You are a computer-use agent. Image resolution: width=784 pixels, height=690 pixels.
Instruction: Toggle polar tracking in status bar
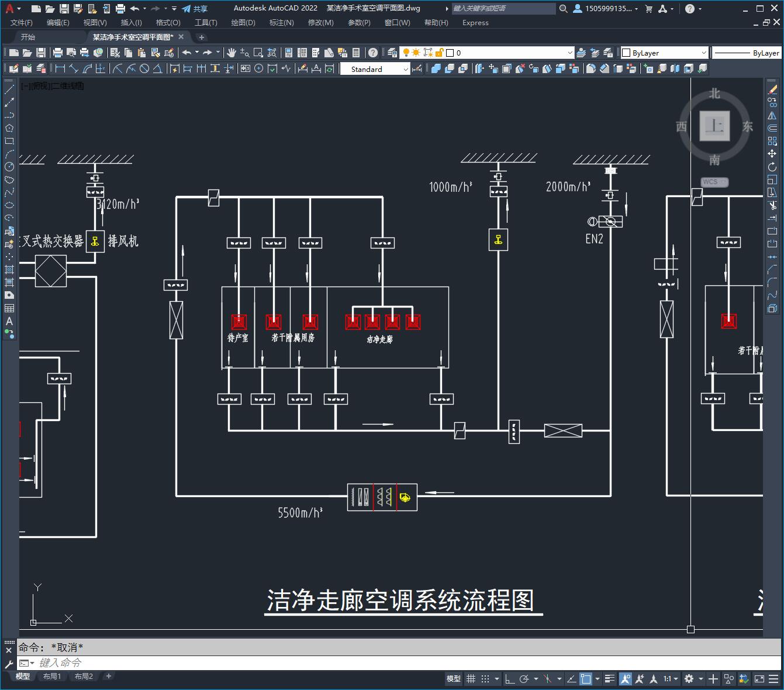(524, 679)
